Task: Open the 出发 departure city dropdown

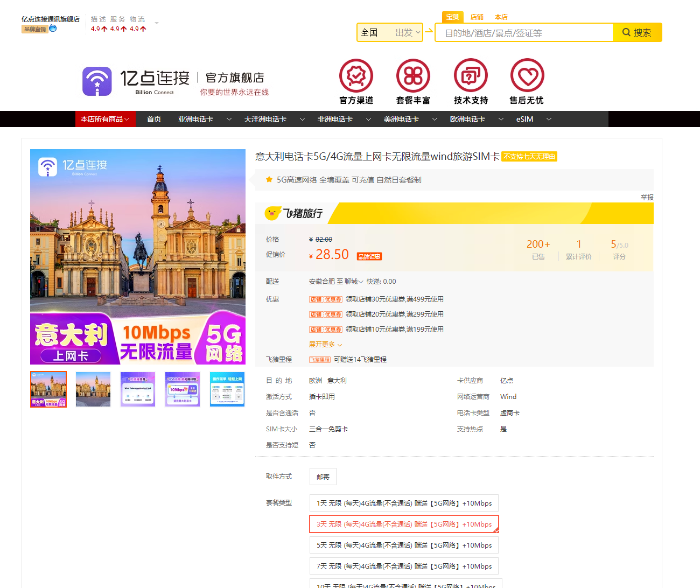Action: [408, 32]
